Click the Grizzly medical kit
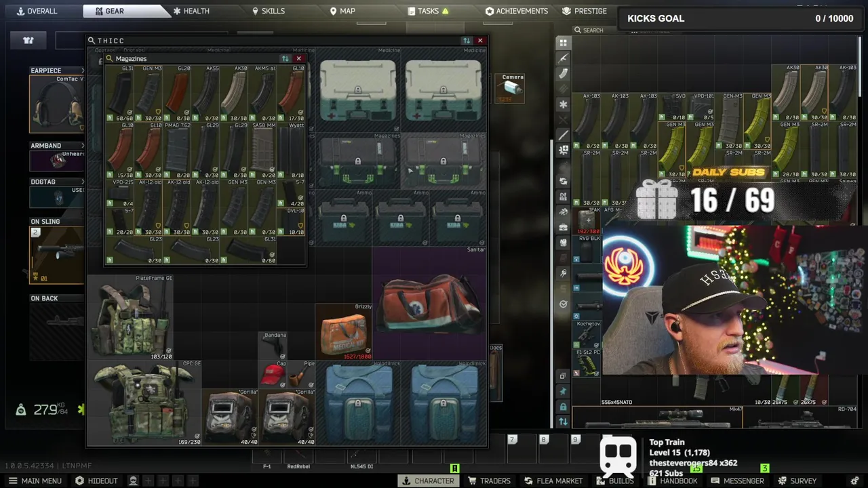This screenshot has height=488, width=868. click(344, 331)
